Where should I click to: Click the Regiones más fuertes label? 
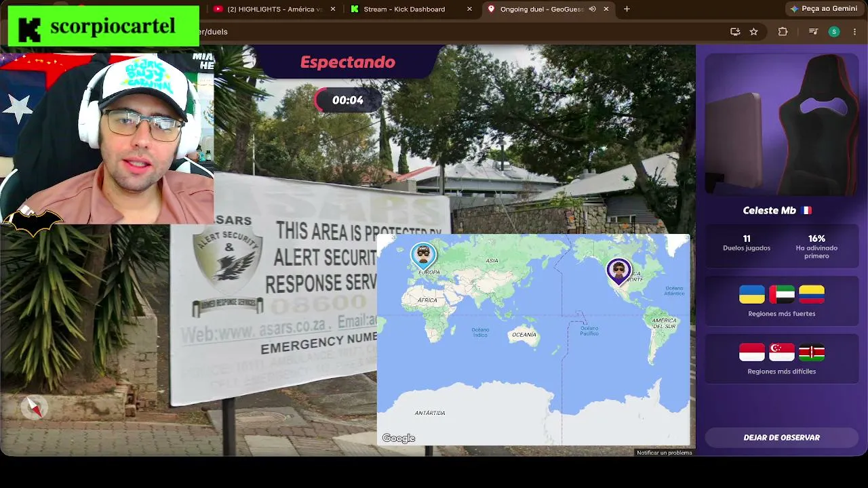click(782, 314)
